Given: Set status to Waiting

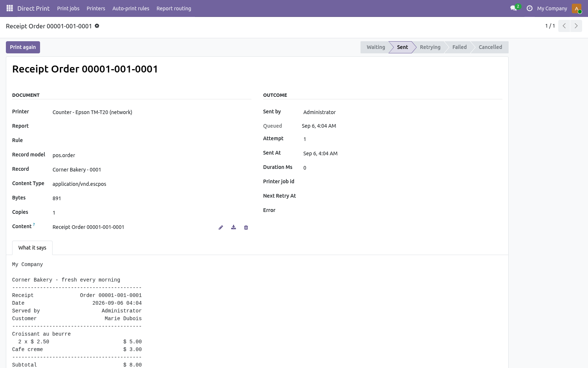Looking at the screenshot, I should click(x=376, y=47).
